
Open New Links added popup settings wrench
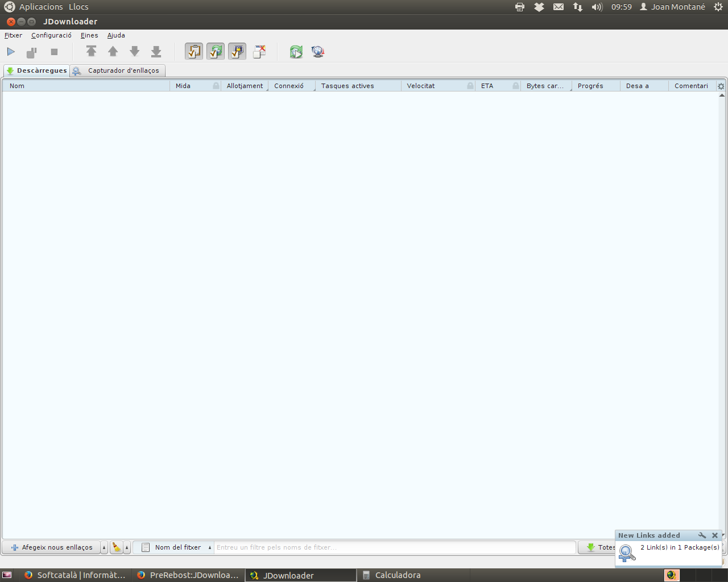pyautogui.click(x=702, y=535)
